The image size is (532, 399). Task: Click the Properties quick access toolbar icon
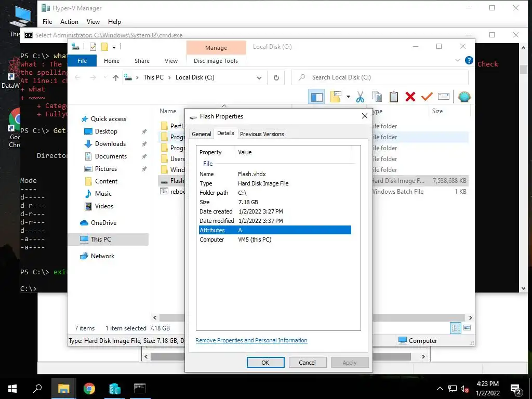(x=92, y=47)
